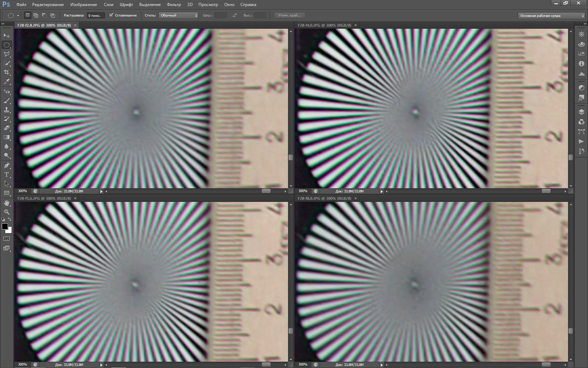The width and height of the screenshot is (588, 368).
Task: Open the Channels panel icon
Action: [581, 122]
